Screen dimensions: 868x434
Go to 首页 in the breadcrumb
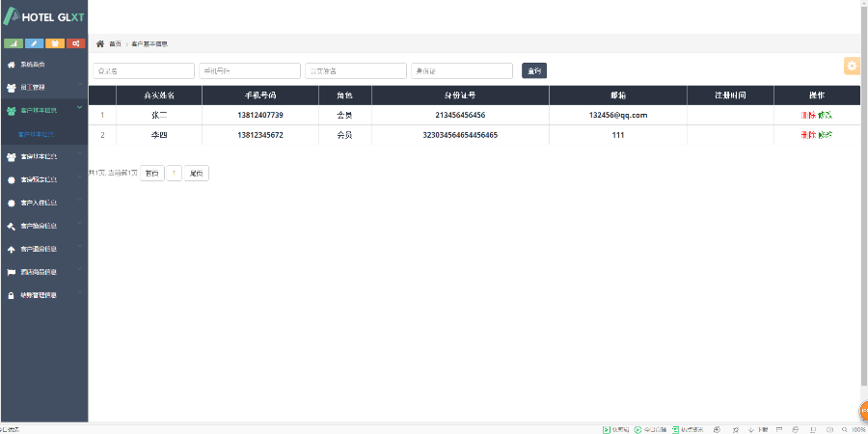(115, 43)
